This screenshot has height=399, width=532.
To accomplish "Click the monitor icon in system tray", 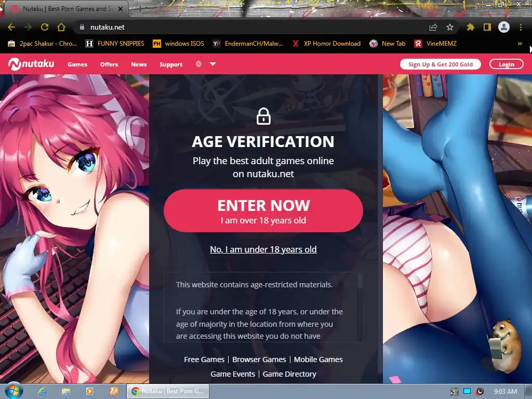I will [x=467, y=392].
